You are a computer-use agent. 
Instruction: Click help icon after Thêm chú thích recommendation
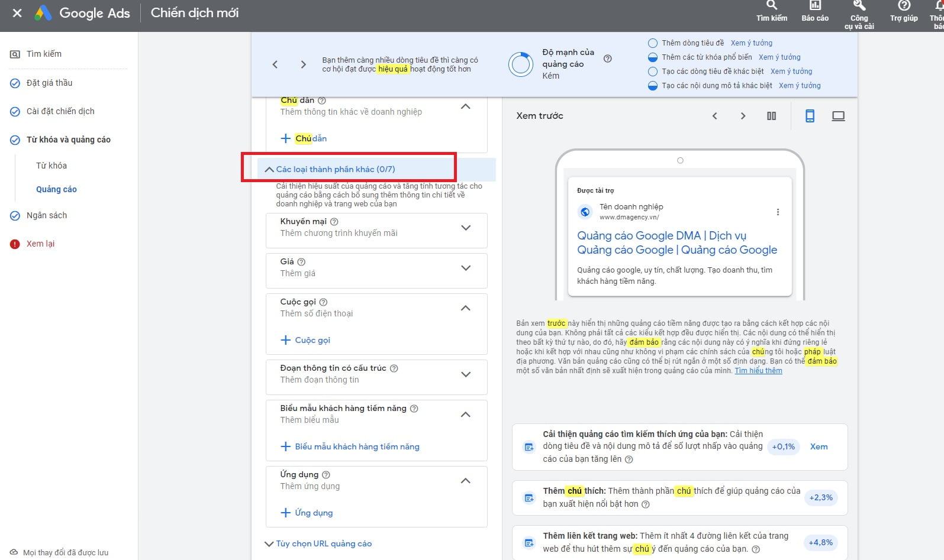click(x=646, y=504)
